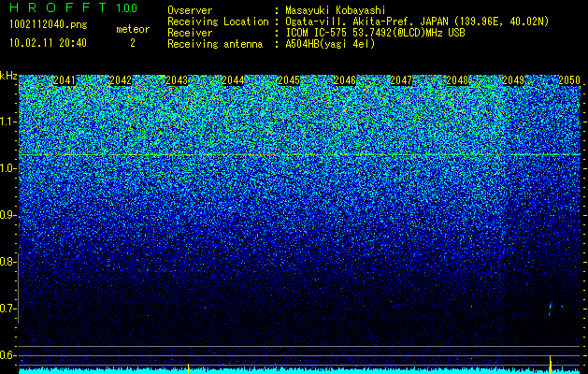The height and width of the screenshot is (374, 588).
Task: Click the 2048 time marker
Action: click(457, 80)
